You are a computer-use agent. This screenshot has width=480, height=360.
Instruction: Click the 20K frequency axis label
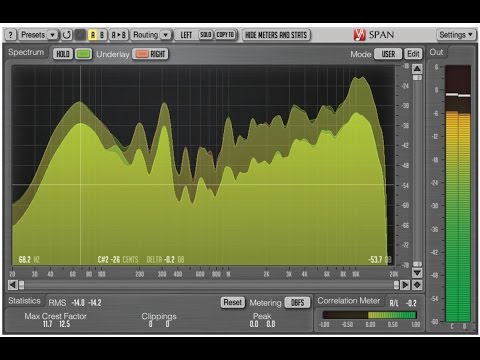394,274
